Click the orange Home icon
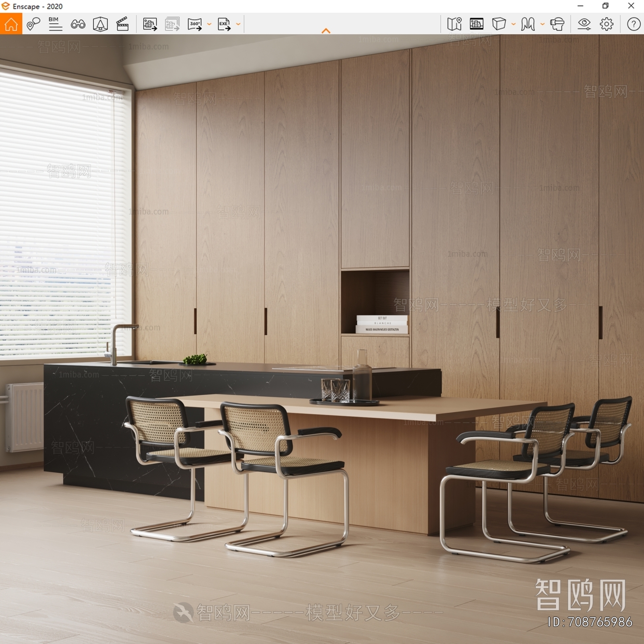The height and width of the screenshot is (644, 644). [x=11, y=24]
